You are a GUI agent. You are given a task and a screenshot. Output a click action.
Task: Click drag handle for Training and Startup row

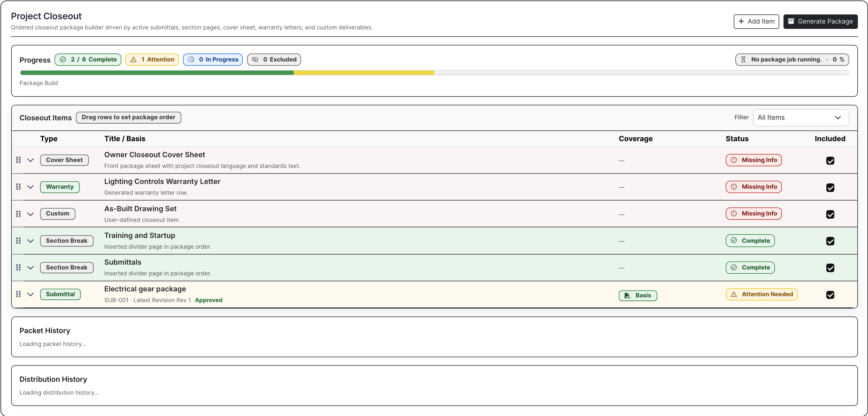[x=18, y=241]
